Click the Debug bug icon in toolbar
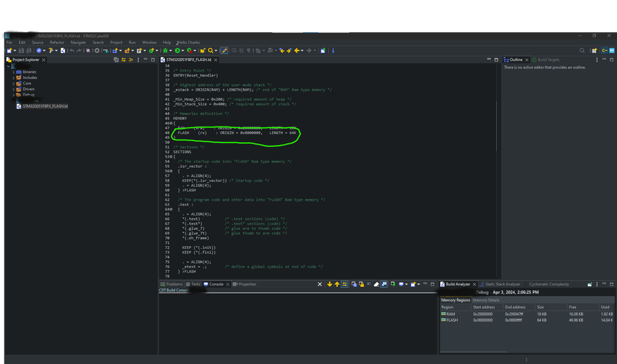Screen dimensions: 617x364 tap(166, 50)
